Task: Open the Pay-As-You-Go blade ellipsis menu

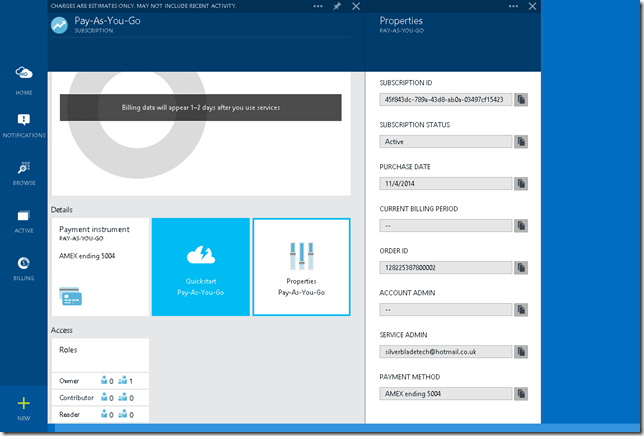Action: (x=318, y=6)
